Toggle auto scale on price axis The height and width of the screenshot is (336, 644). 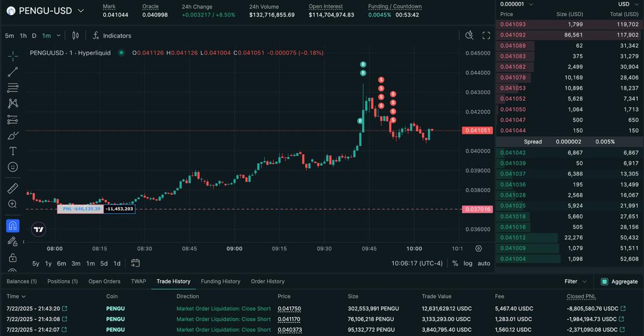click(484, 263)
